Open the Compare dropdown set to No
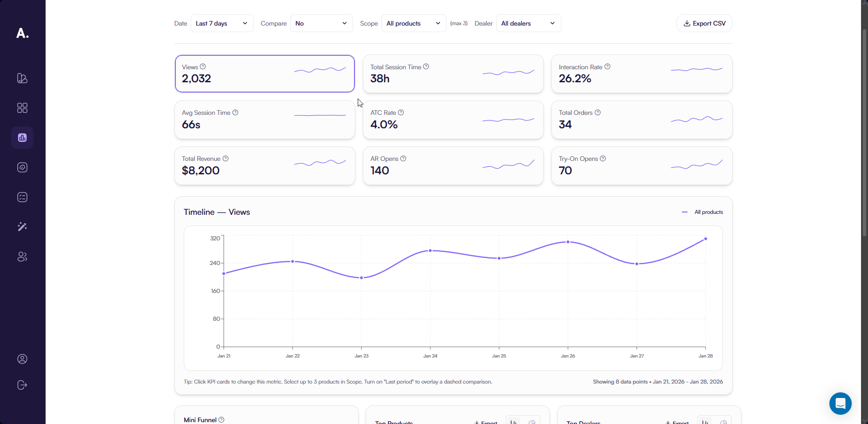The height and width of the screenshot is (424, 868). (321, 23)
